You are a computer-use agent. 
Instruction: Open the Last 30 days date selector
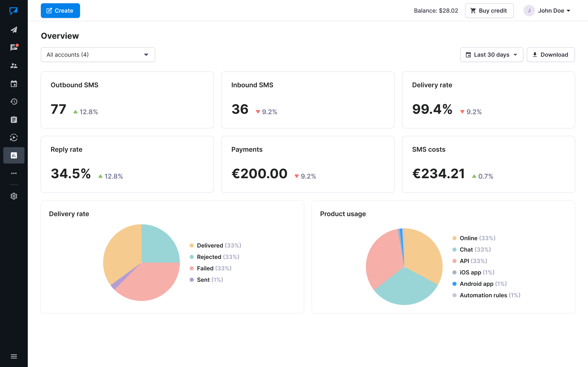point(491,55)
